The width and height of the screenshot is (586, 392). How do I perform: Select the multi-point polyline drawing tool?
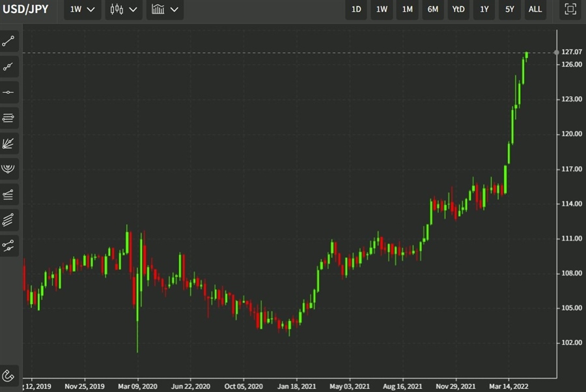coord(8,66)
